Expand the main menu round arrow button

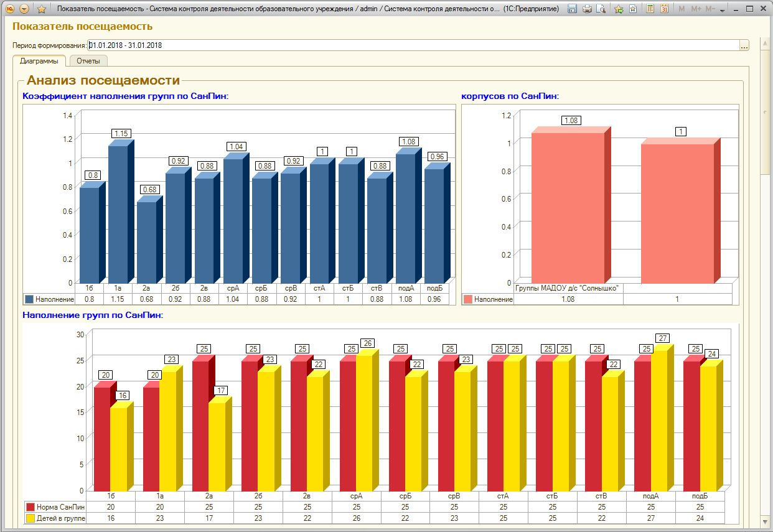pyautogui.click(x=24, y=9)
